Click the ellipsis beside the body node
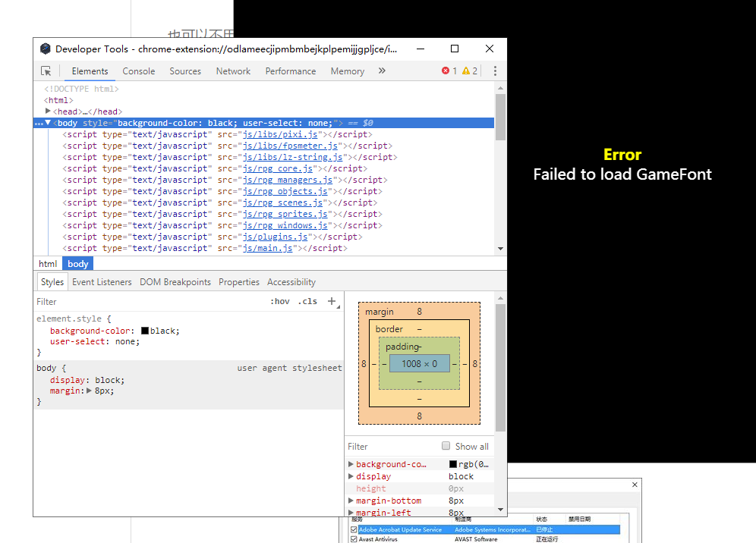The width and height of the screenshot is (756, 543). tap(39, 124)
